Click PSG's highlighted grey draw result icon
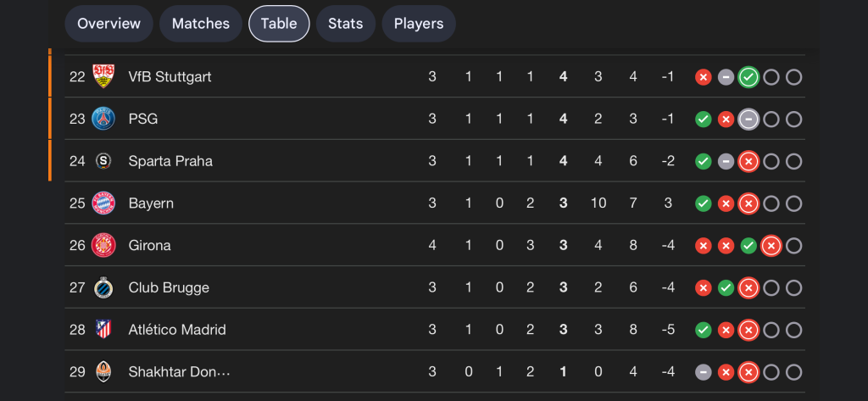Image resolution: width=868 pixels, height=401 pixels. click(748, 120)
